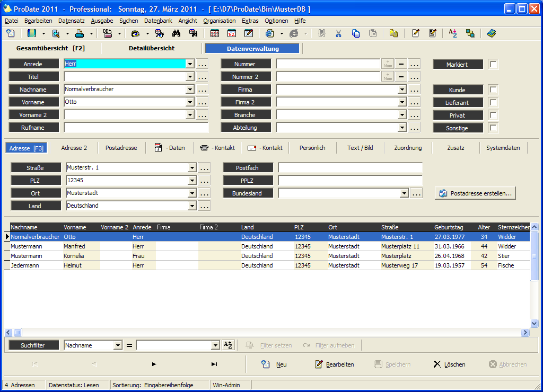Click the Postadresse erstellen button
The width and height of the screenshot is (543, 392).
tap(475, 193)
